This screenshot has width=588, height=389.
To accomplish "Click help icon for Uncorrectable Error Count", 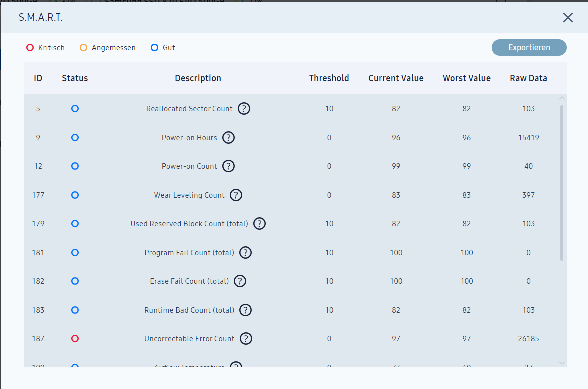I will point(246,339).
